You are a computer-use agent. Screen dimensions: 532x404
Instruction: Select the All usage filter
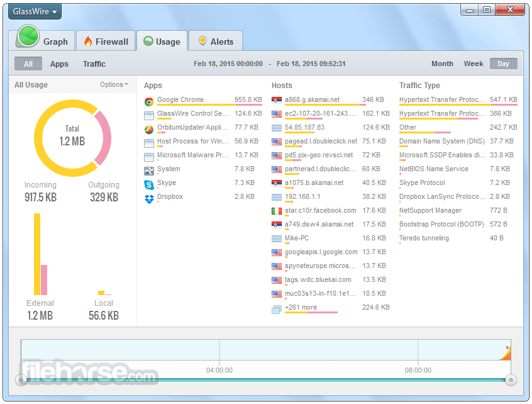[x=28, y=64]
